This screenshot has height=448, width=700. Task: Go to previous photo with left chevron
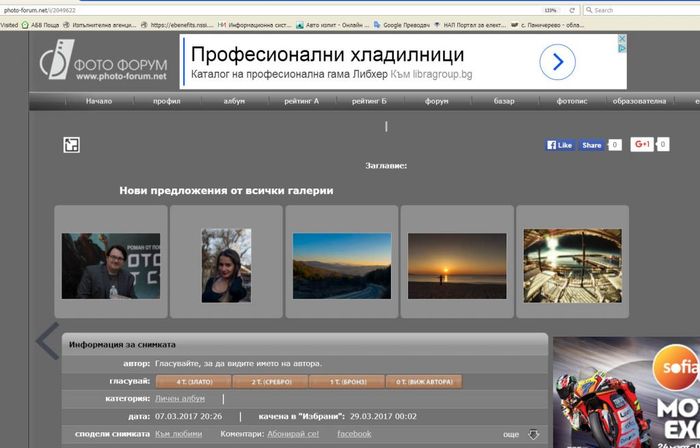coord(47,341)
